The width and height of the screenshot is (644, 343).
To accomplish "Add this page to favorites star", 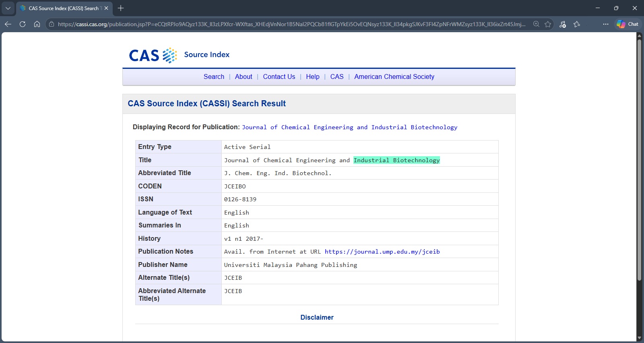I will click(x=548, y=24).
